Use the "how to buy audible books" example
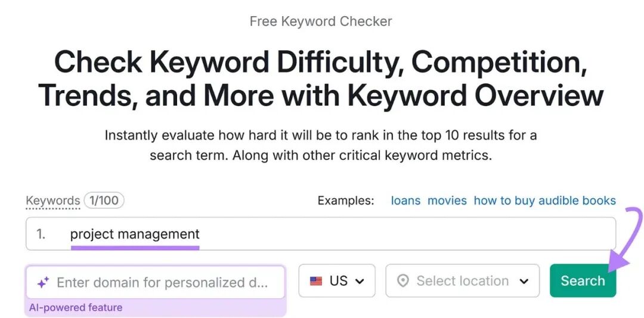This screenshot has height=318, width=644. point(544,200)
